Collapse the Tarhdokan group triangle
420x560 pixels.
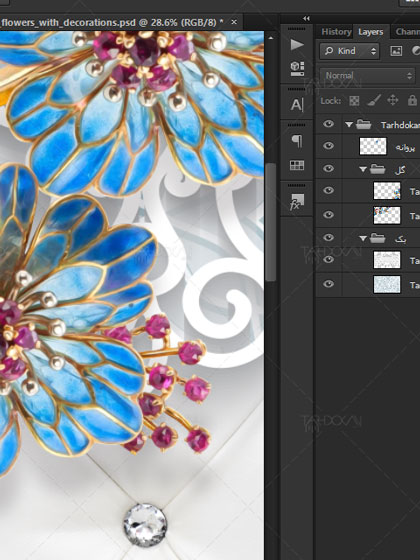coord(349,125)
